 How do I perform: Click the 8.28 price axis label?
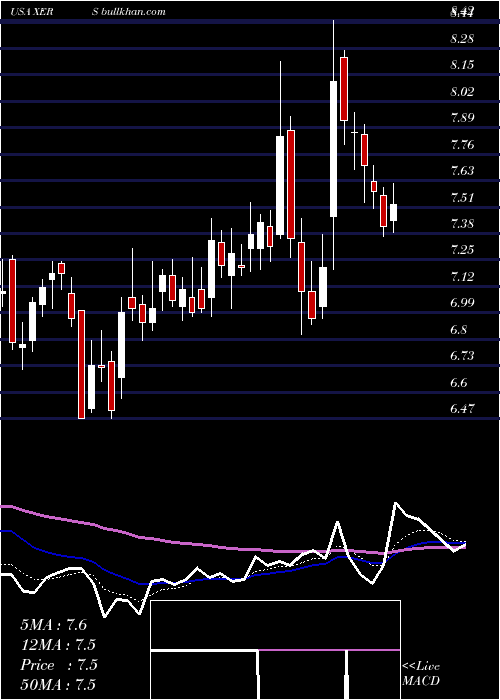point(462,39)
